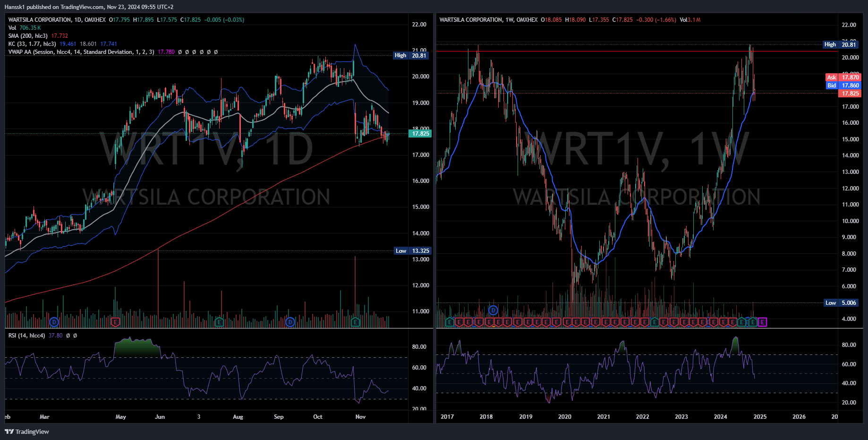
Task: Click the green earnings E marker before November on the daily chart
Action: coord(356,322)
